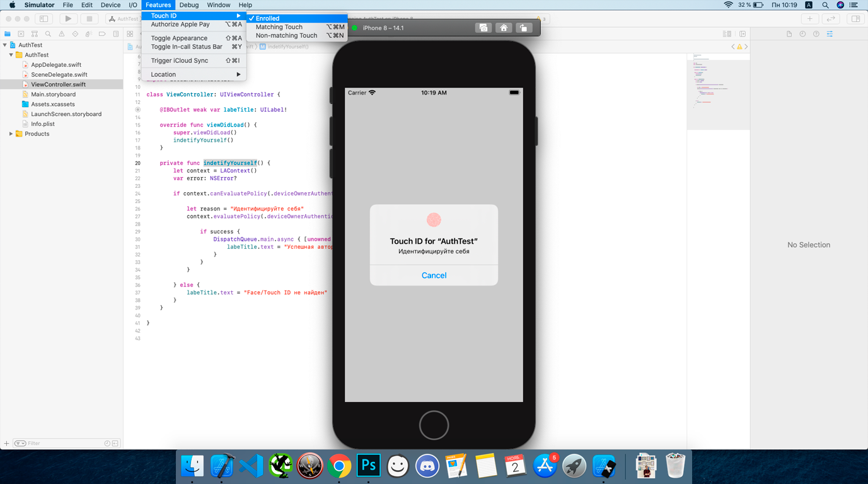
Task: Click the editor related items grid icon
Action: (x=130, y=34)
